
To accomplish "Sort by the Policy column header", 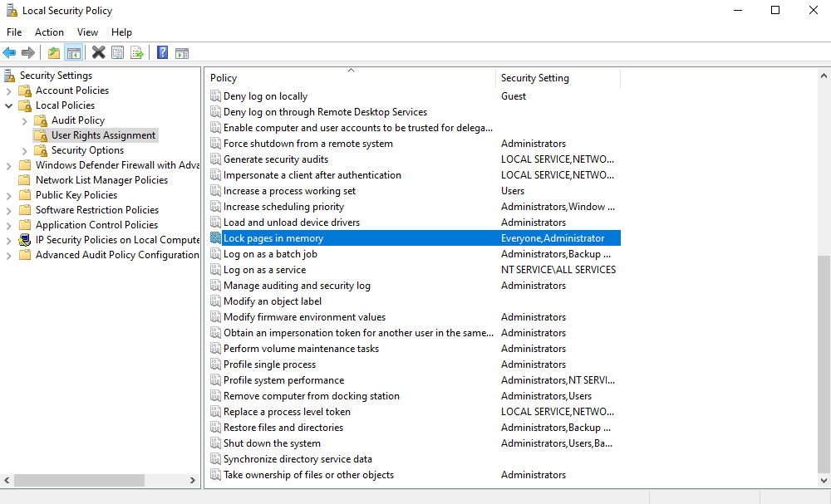I will [x=351, y=78].
